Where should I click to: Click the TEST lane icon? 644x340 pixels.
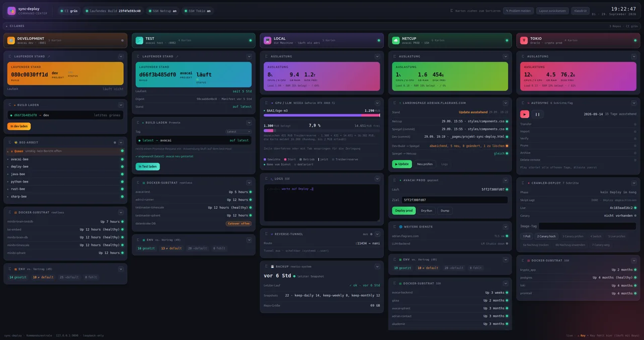pyautogui.click(x=139, y=40)
